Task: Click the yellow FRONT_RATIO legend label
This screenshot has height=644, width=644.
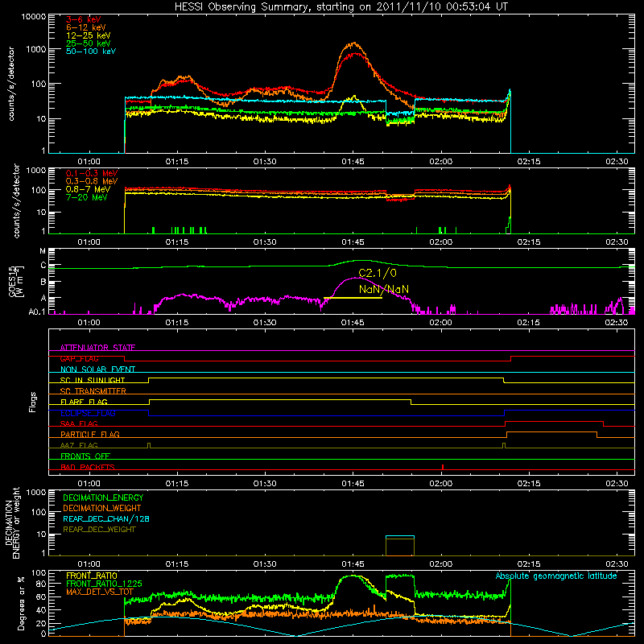Action: (92, 576)
